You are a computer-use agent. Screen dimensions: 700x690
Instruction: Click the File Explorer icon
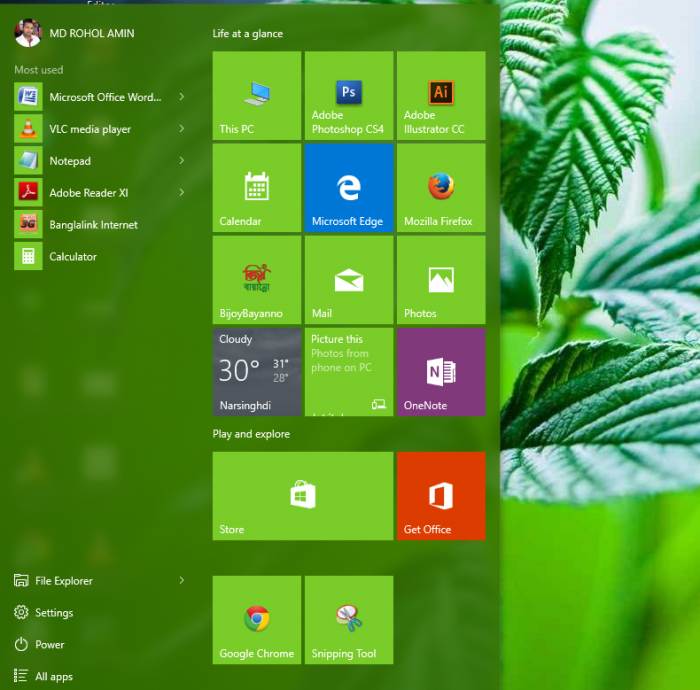(21, 580)
